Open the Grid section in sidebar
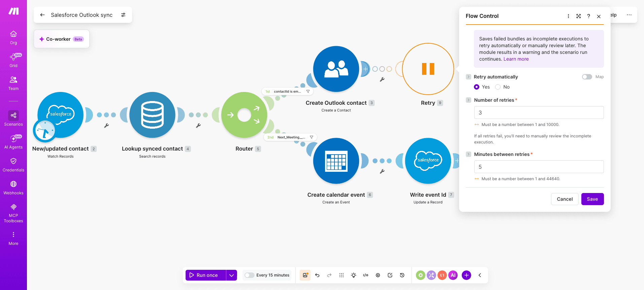Image resolution: width=644 pixels, height=290 pixels. coord(13,61)
